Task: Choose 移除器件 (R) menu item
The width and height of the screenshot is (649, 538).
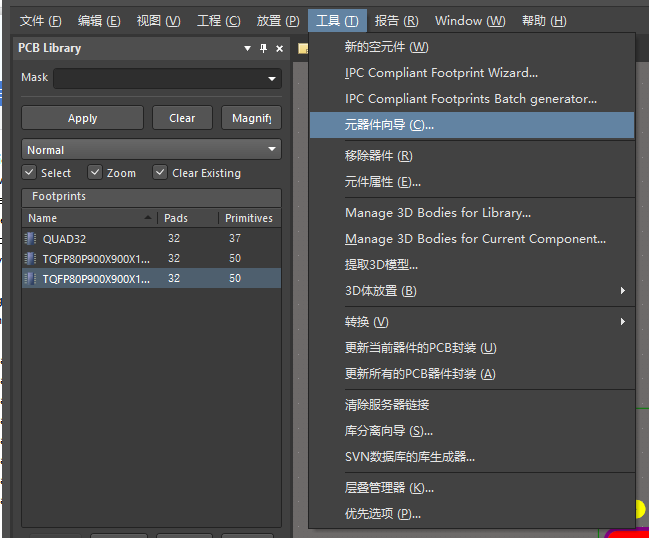Action: (472, 156)
